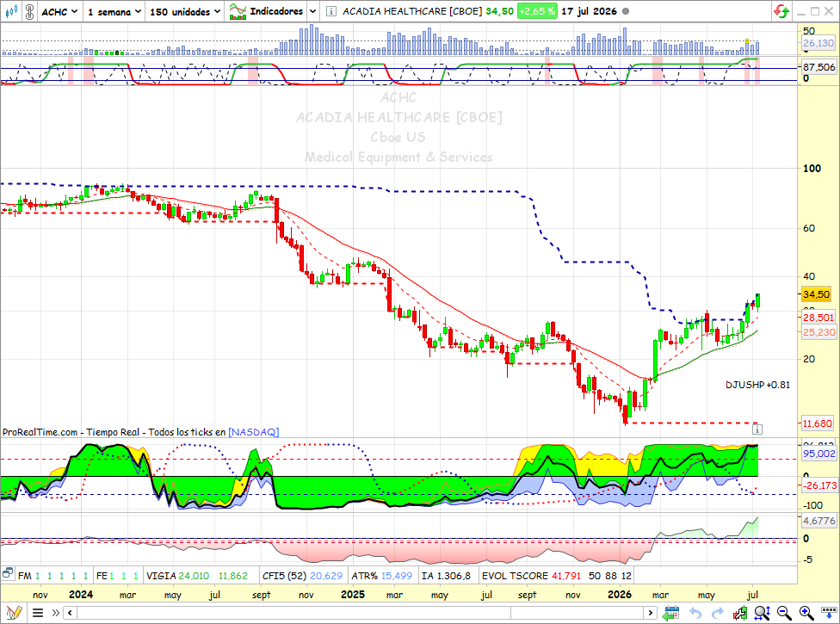This screenshot has width=840, height=624.
Task: Click the 25,230 label on the price axis
Action: pyautogui.click(x=818, y=332)
